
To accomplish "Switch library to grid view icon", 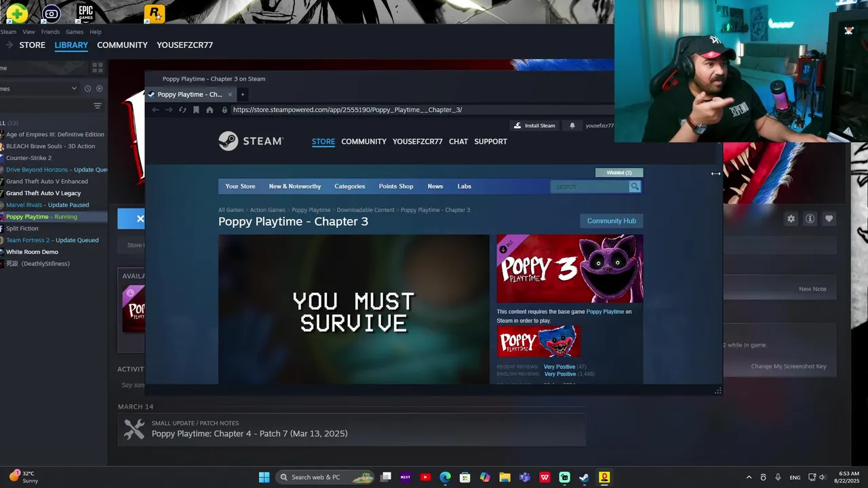I will 98,68.
